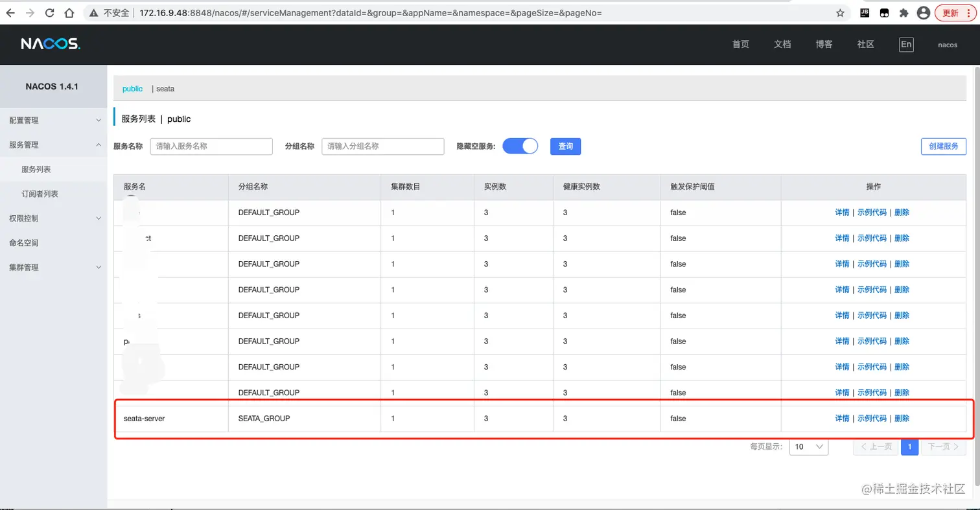Open the browser home page icon

[69, 12]
